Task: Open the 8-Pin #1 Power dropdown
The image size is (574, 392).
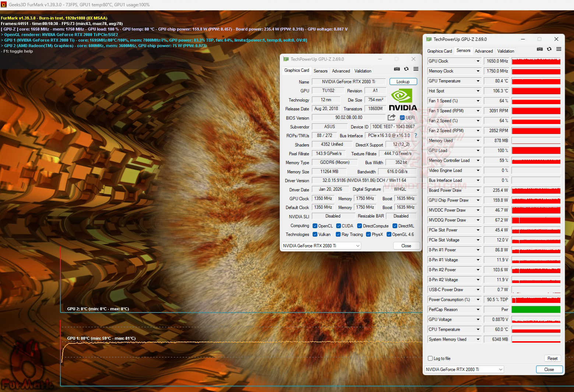Action: click(478, 250)
